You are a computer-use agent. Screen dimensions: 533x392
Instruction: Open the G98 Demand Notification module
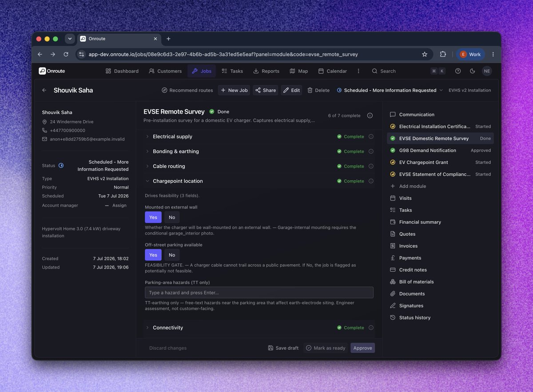[440, 150]
